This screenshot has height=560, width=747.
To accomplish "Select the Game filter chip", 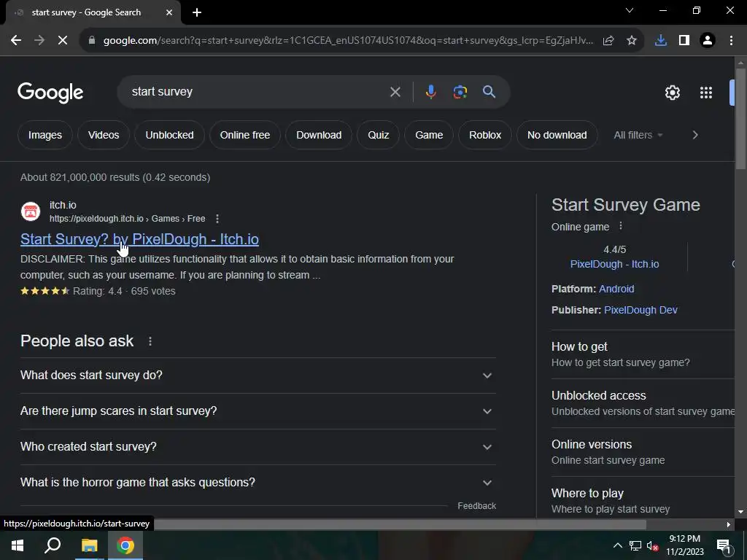I will (x=429, y=135).
